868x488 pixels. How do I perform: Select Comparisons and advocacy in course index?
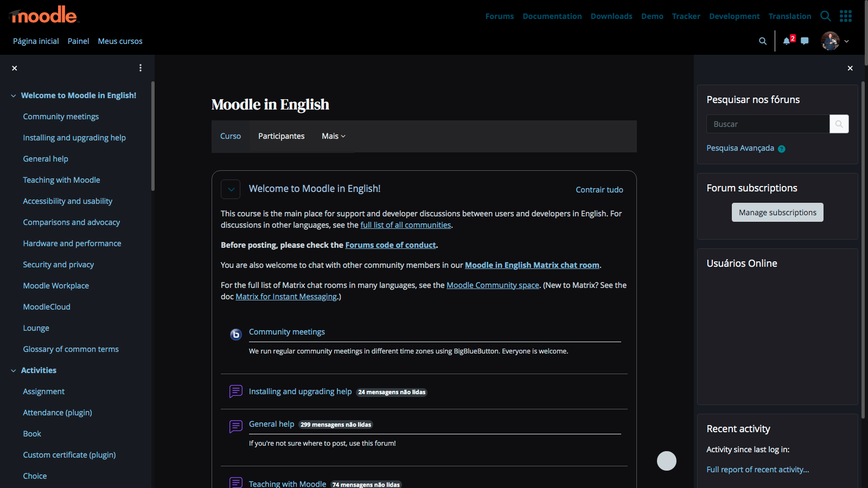pyautogui.click(x=71, y=222)
